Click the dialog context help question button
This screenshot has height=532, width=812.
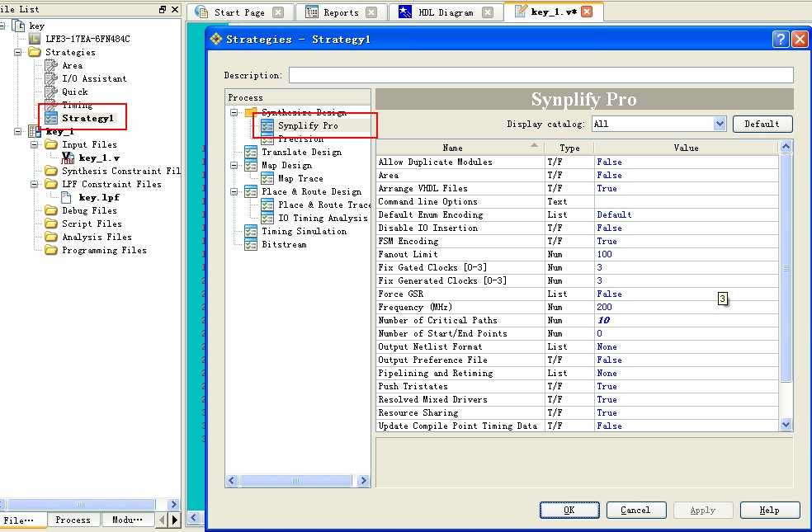781,40
